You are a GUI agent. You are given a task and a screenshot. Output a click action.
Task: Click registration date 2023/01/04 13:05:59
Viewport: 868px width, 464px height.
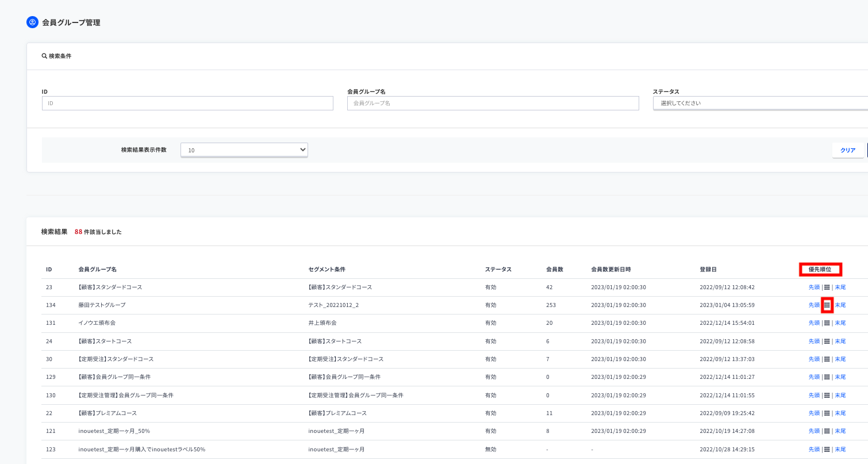point(727,305)
